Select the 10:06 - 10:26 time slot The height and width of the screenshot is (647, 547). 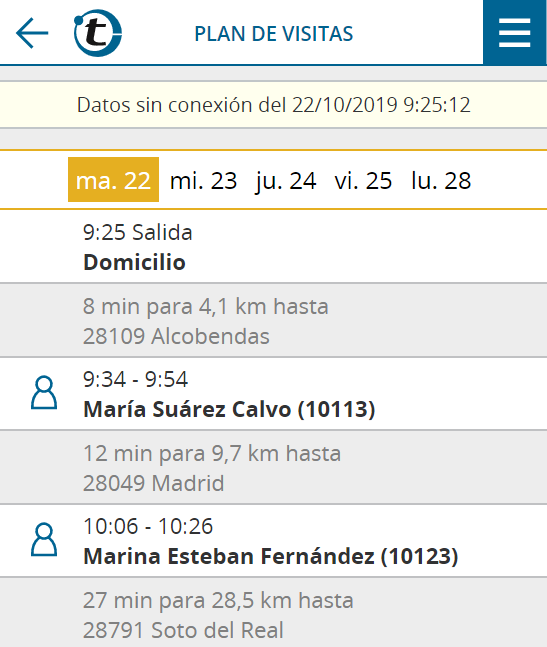coord(148,526)
